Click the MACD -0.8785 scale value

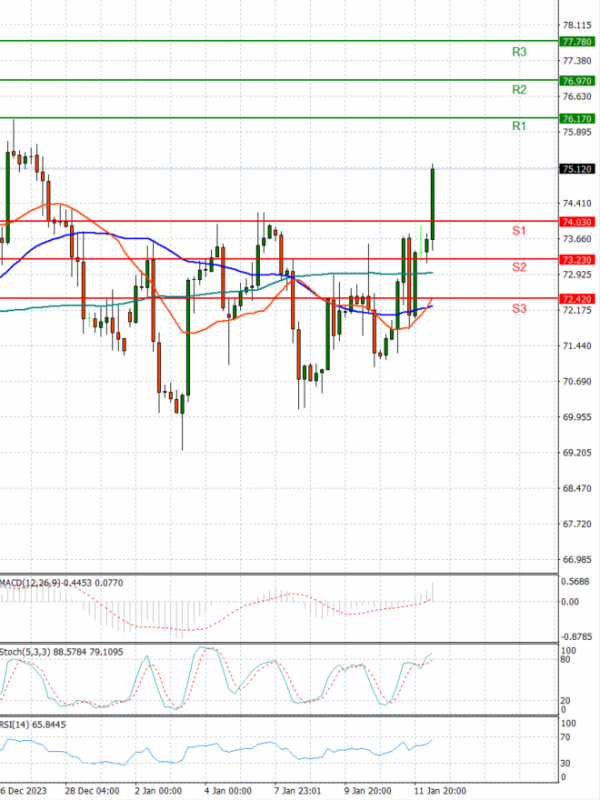[577, 637]
